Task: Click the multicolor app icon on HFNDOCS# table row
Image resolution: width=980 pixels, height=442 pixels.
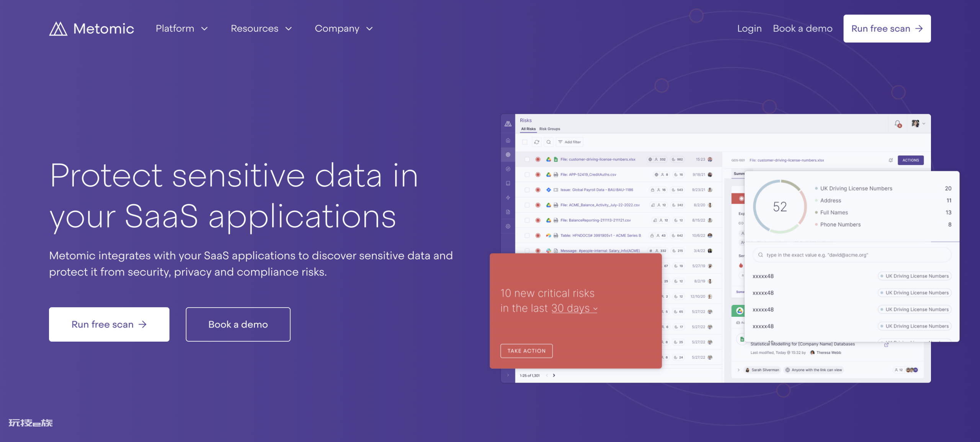Action: coord(549,236)
